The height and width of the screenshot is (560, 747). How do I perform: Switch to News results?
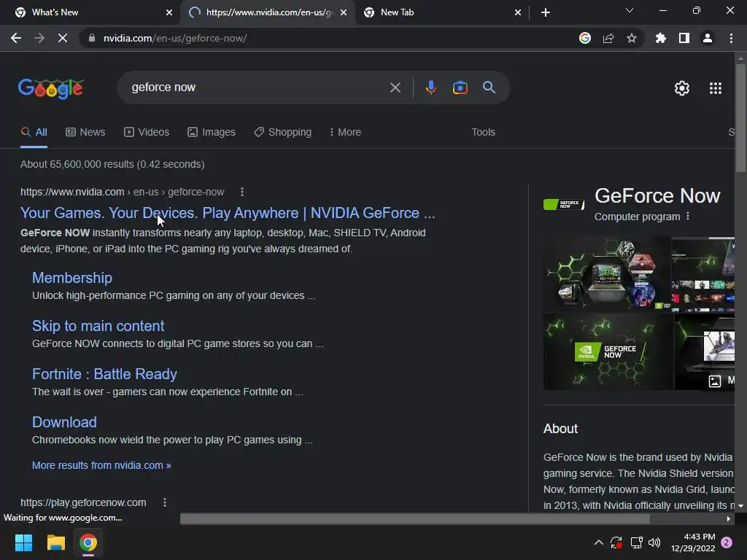coord(85,132)
